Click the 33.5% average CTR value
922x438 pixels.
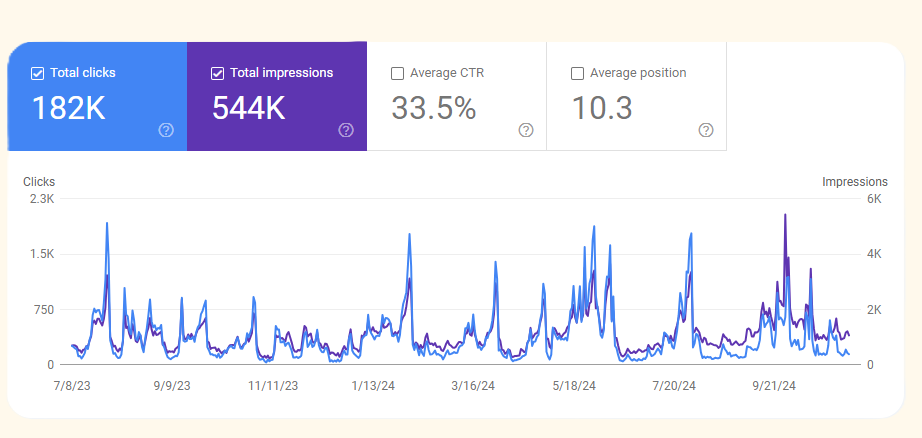(x=433, y=108)
